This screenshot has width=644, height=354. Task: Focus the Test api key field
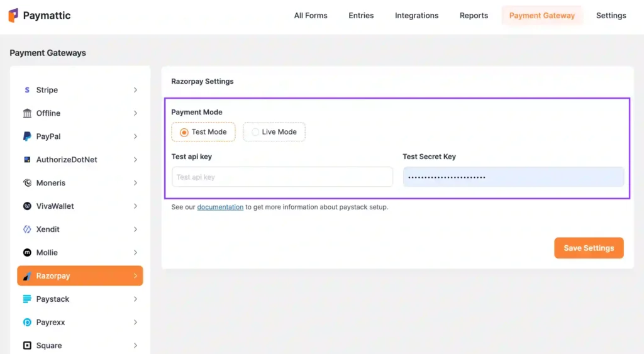[282, 177]
